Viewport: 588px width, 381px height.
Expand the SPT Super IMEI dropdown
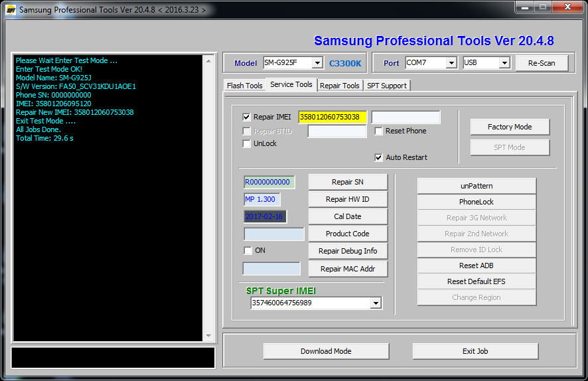[x=376, y=303]
